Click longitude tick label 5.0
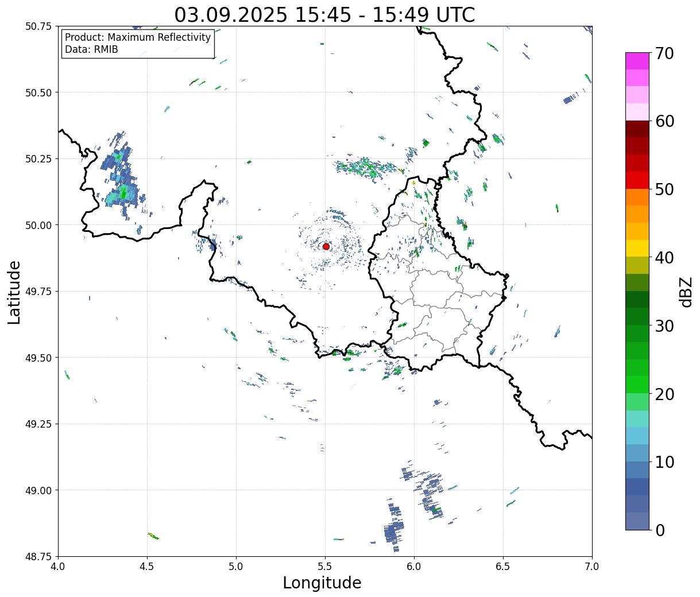The image size is (700, 597). (236, 567)
